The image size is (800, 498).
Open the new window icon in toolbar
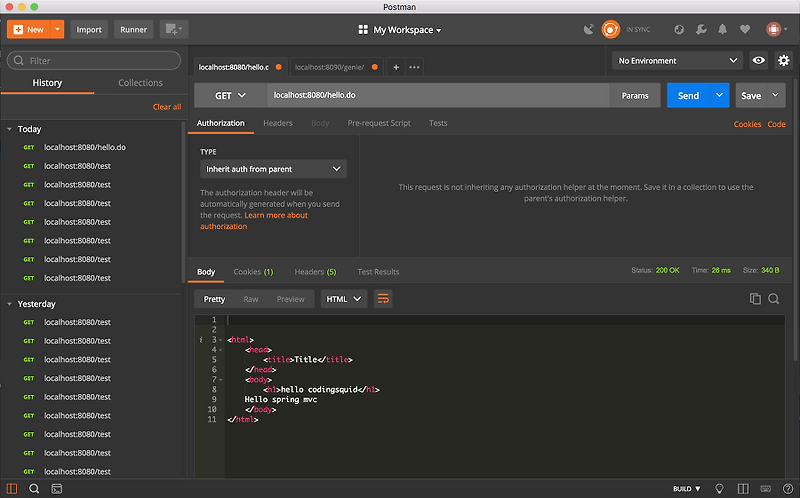coord(174,30)
